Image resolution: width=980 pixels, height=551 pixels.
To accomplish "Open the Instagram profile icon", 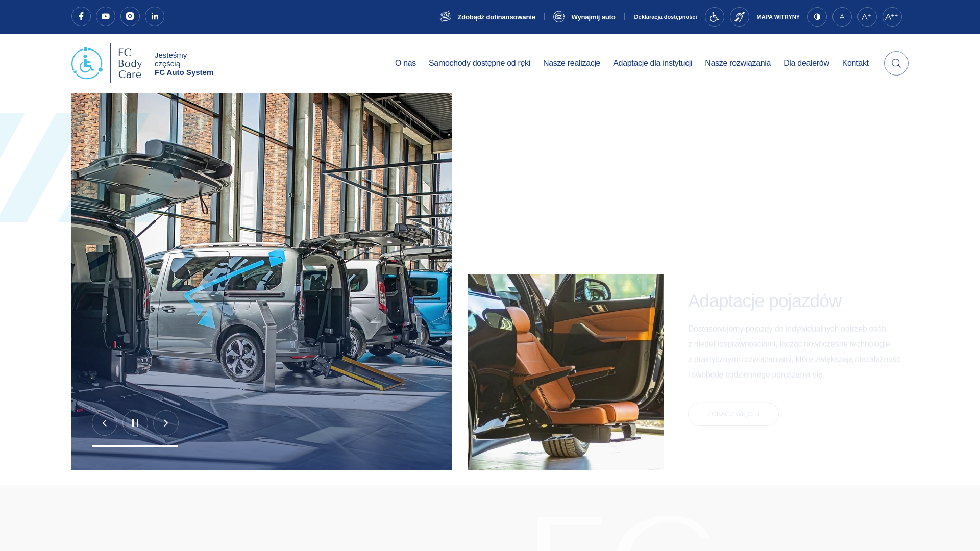I will tap(130, 16).
